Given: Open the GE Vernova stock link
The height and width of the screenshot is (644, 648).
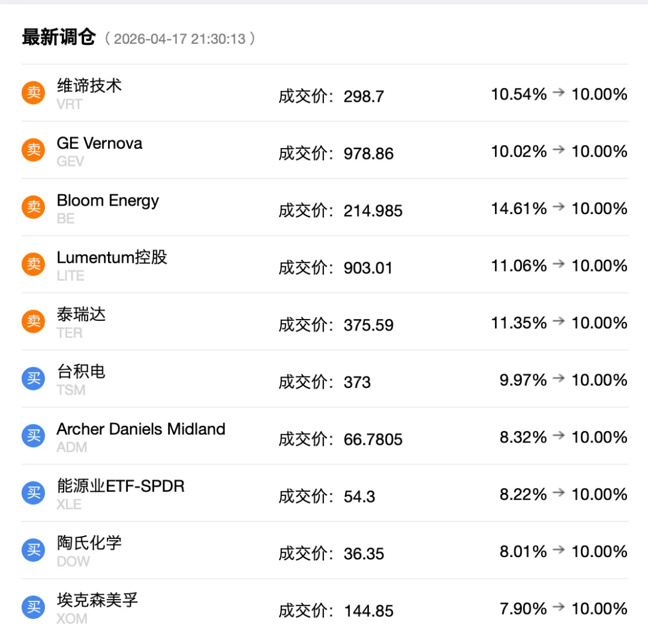Looking at the screenshot, I should coord(100,143).
